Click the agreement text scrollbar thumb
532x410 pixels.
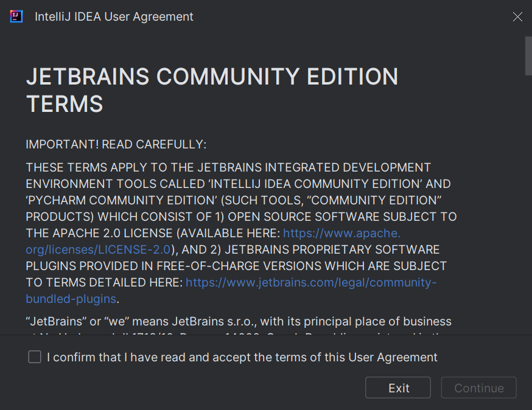[528, 56]
